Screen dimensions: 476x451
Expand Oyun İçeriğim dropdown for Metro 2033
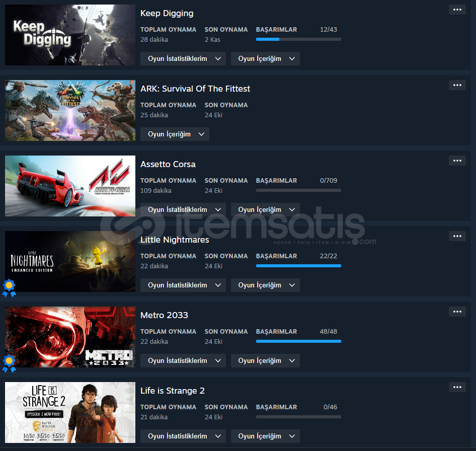[x=265, y=360]
